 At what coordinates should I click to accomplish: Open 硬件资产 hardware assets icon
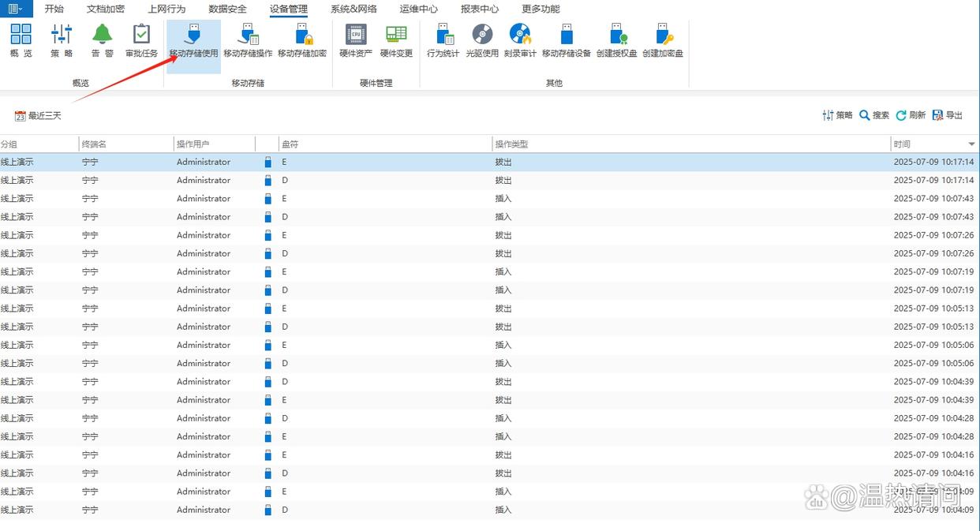356,41
